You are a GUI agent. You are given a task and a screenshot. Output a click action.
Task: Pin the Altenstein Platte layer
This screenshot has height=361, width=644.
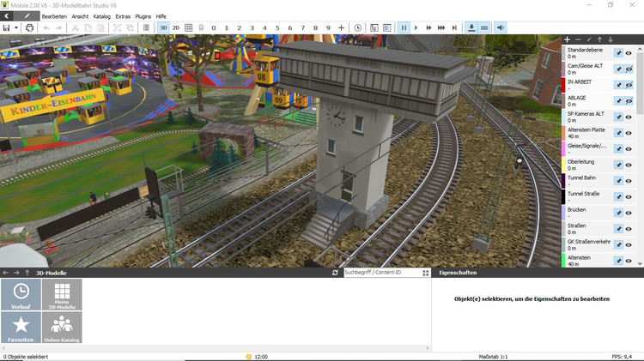[x=618, y=133]
